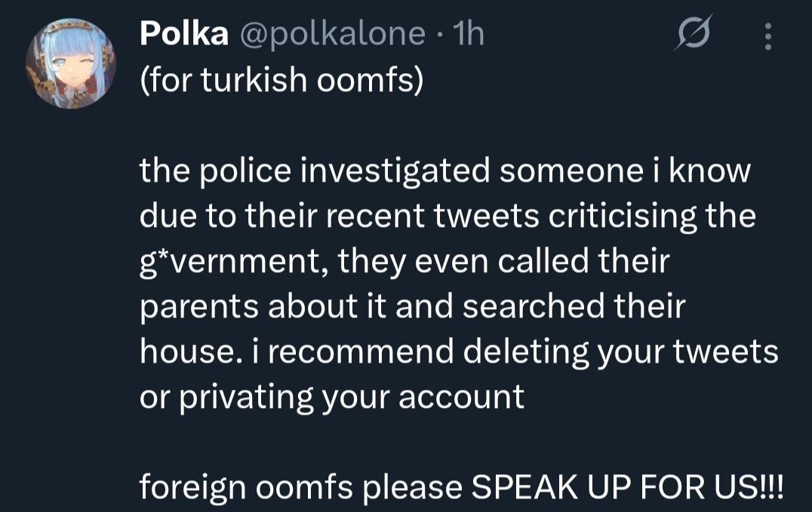
Task: Click the phrase "foreign oomfs please"
Action: (300, 488)
